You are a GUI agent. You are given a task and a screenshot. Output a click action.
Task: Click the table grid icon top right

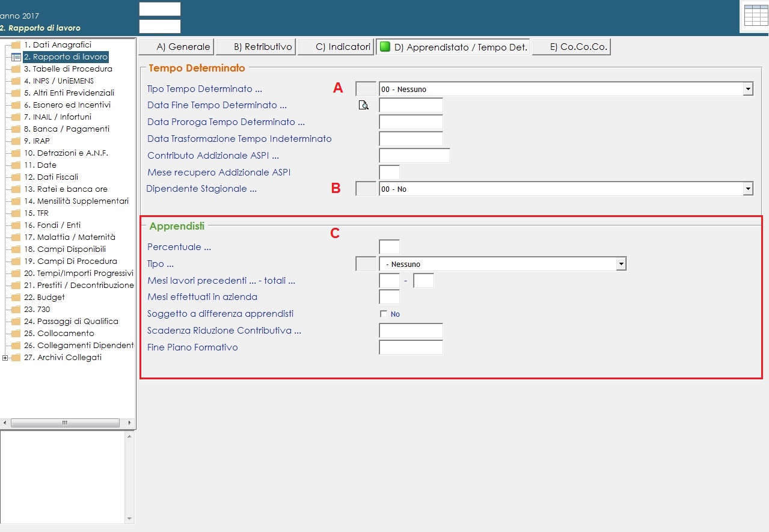[x=755, y=15]
